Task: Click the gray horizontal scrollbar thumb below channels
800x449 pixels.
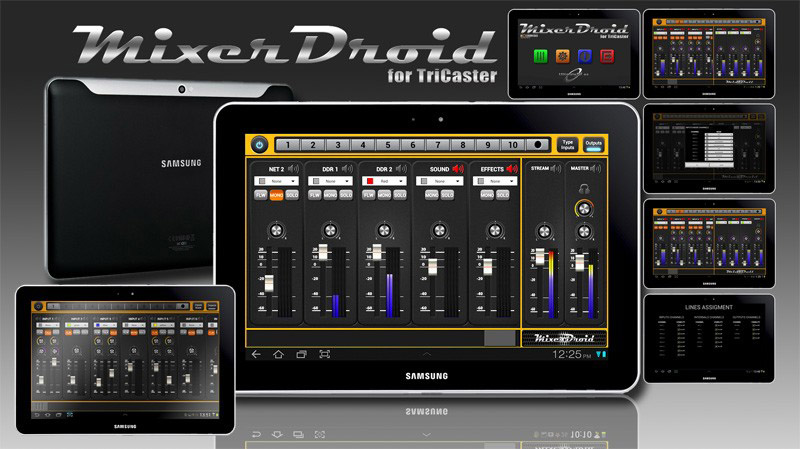Action: pyautogui.click(x=499, y=338)
